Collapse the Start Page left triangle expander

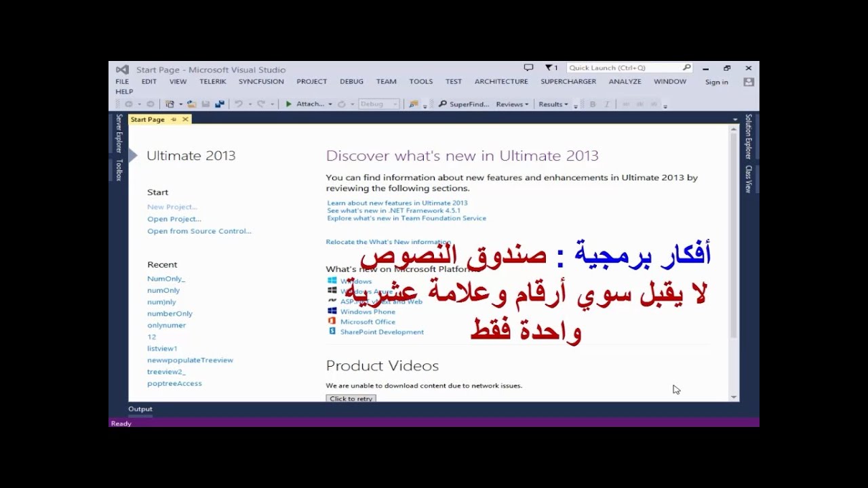point(133,155)
